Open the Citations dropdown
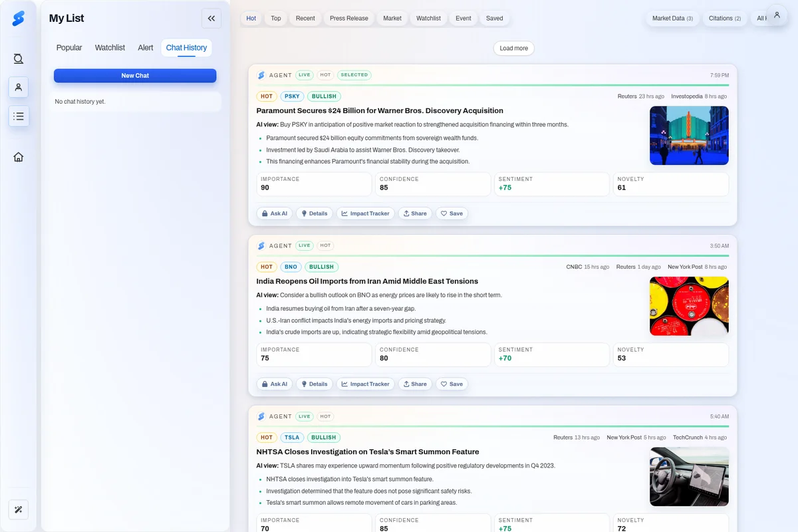Screen dimensions: 798x532 [x=725, y=18]
